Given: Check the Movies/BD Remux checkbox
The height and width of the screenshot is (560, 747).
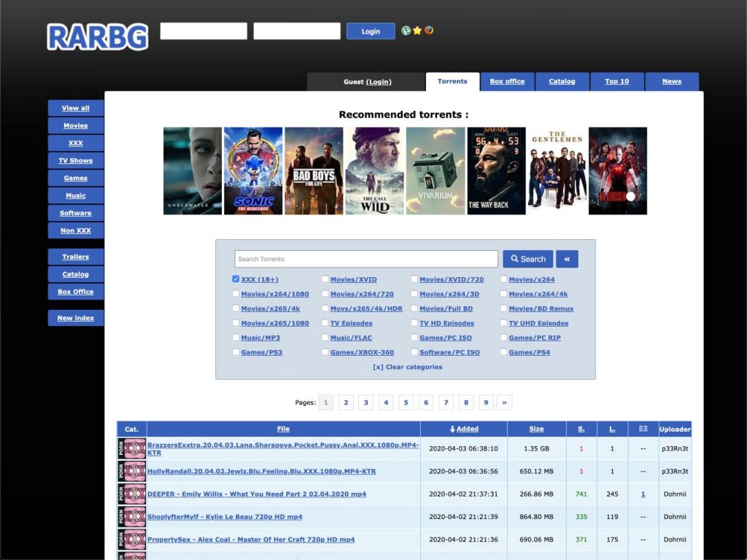Looking at the screenshot, I should [x=503, y=308].
